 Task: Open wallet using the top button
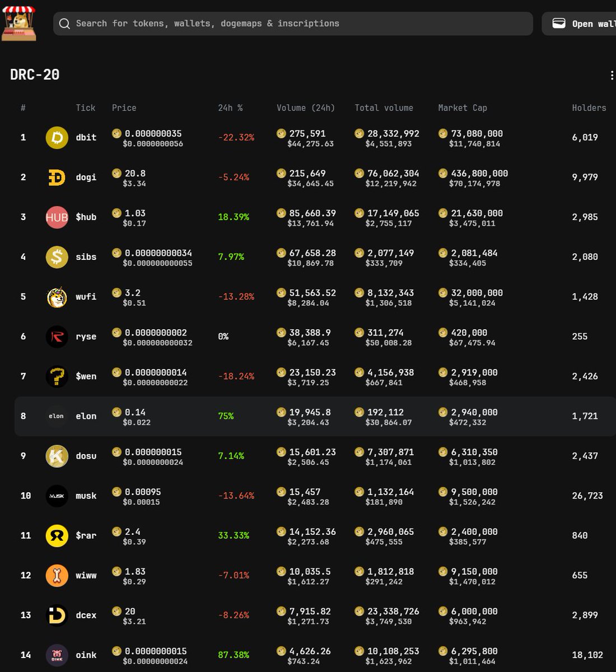point(579,24)
